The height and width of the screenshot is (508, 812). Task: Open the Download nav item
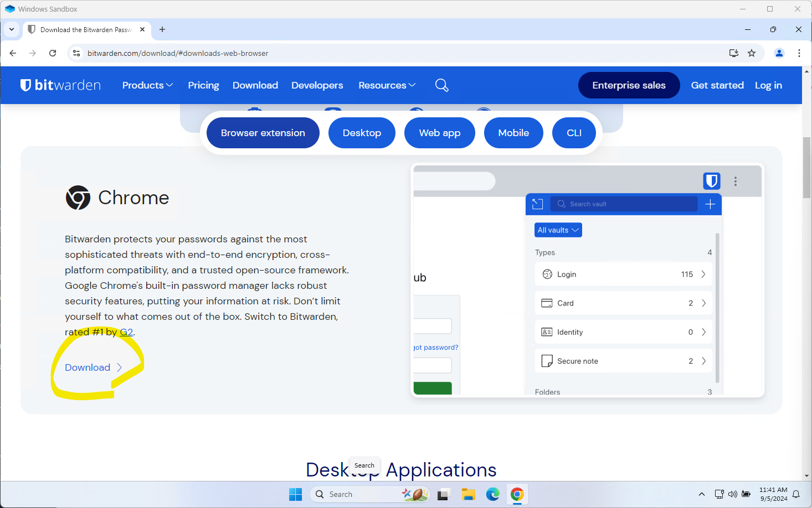(x=255, y=85)
